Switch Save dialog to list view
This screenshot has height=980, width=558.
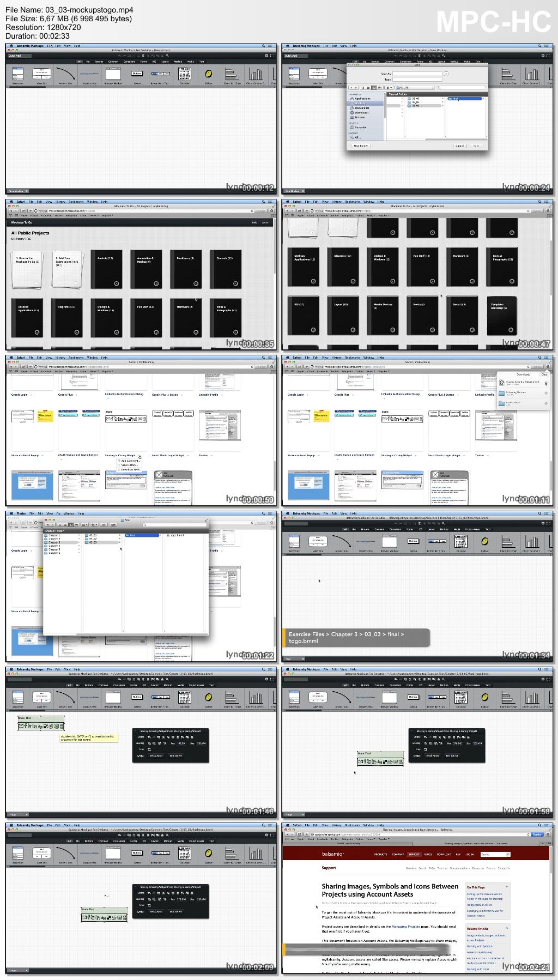pyautogui.click(x=368, y=87)
